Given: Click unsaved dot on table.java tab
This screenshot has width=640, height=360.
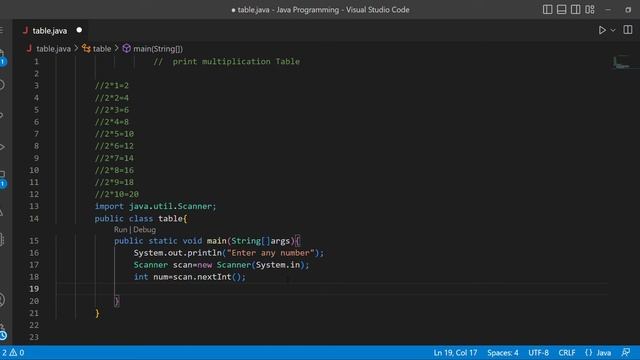Looking at the screenshot, I should point(79,30).
